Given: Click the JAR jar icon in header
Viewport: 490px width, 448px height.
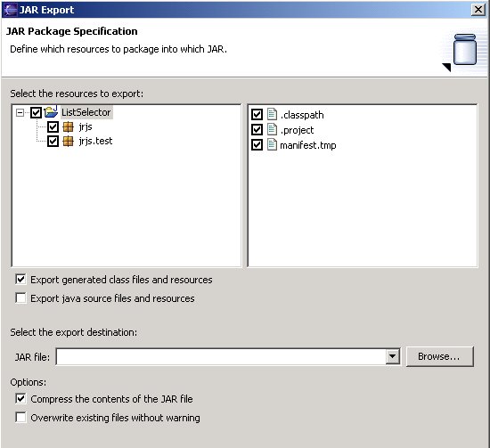Looking at the screenshot, I should [464, 50].
